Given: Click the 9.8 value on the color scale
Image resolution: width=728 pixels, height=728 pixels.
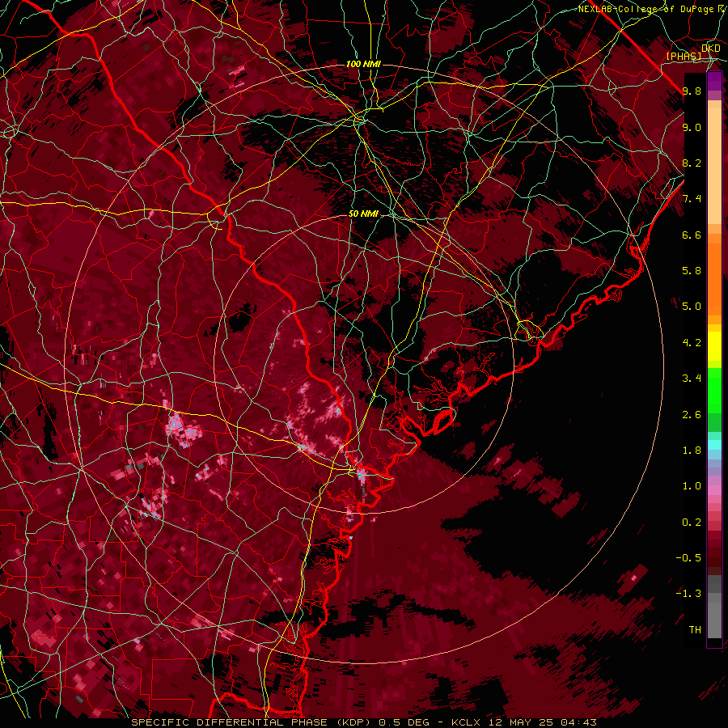Looking at the screenshot, I should point(692,91).
